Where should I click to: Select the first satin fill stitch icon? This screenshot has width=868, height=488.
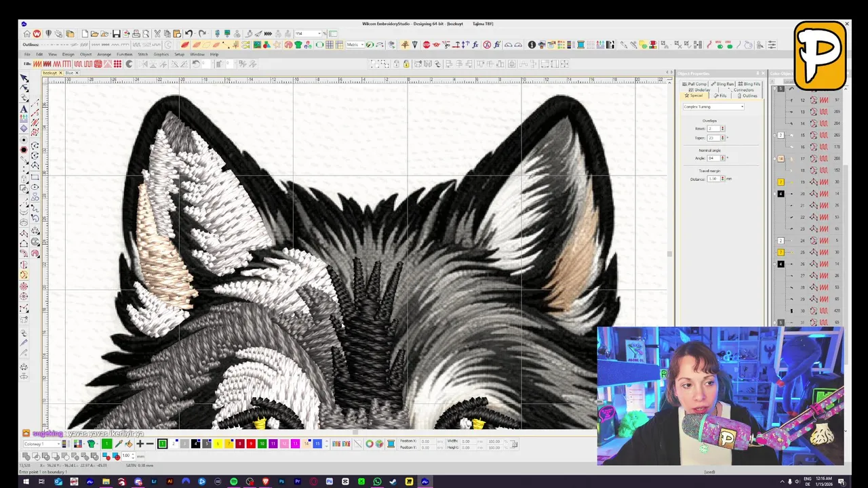pos(37,64)
